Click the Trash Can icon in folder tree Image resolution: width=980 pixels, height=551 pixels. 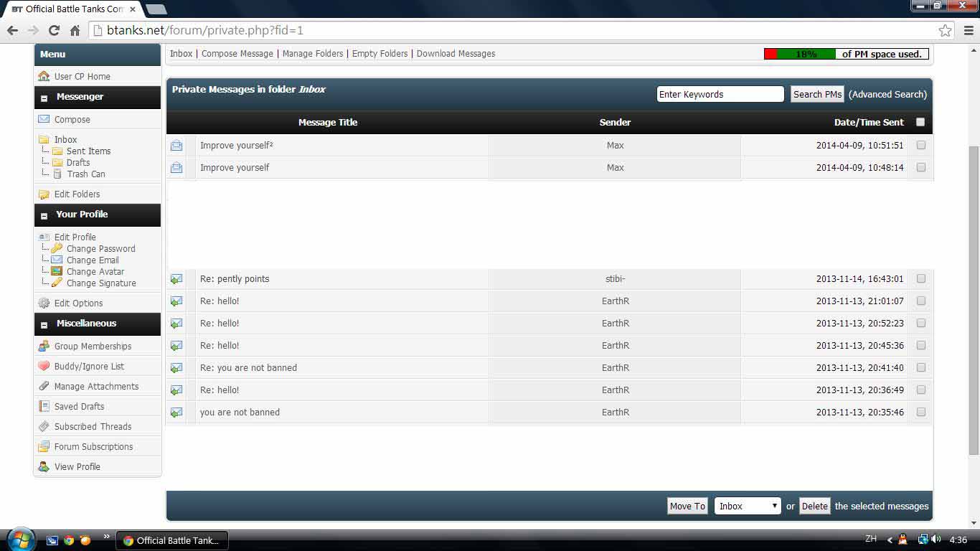57,174
